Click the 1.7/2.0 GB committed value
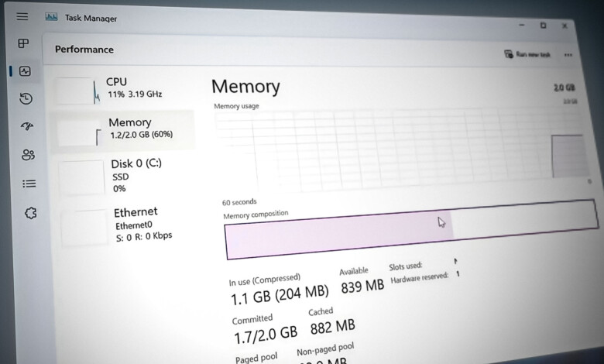 266,334
